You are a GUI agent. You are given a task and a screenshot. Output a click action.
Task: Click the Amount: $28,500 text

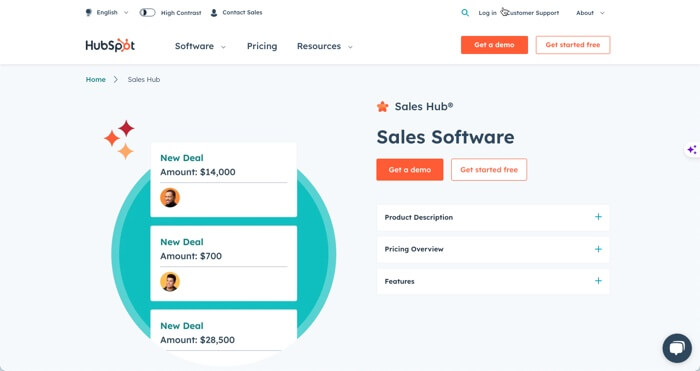(197, 340)
